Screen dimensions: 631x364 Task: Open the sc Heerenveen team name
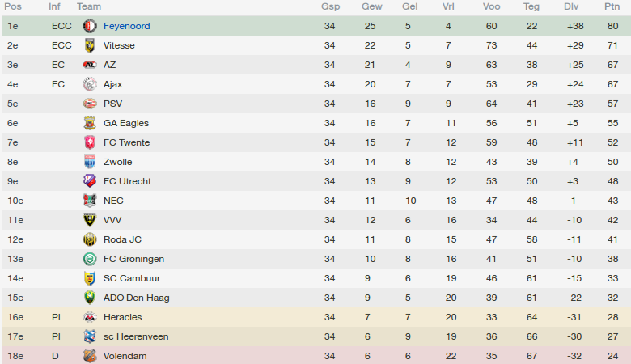point(136,336)
